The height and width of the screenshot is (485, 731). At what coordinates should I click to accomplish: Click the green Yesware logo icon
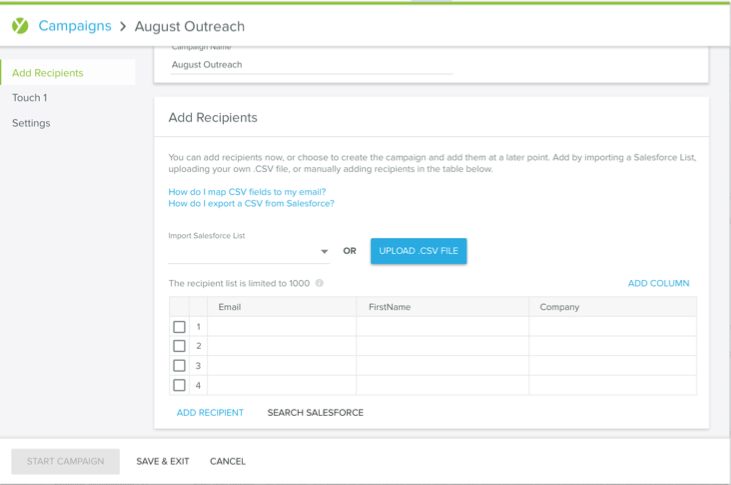[20, 26]
